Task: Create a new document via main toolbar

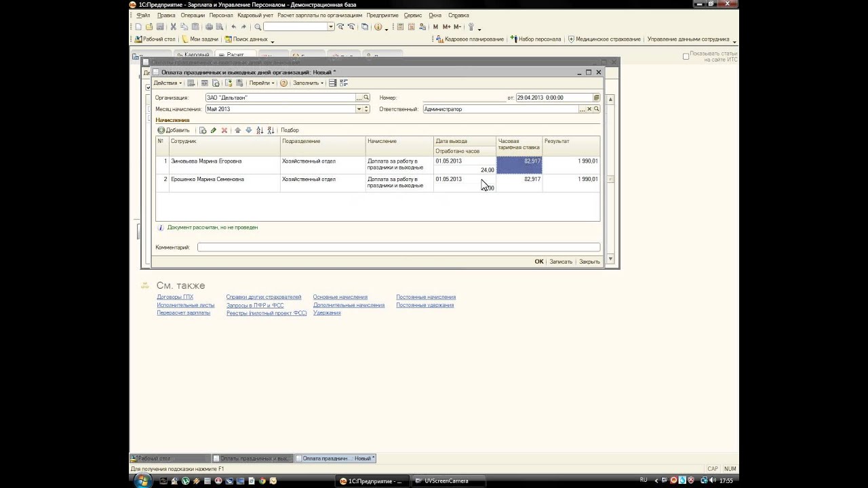Action: click(x=138, y=27)
